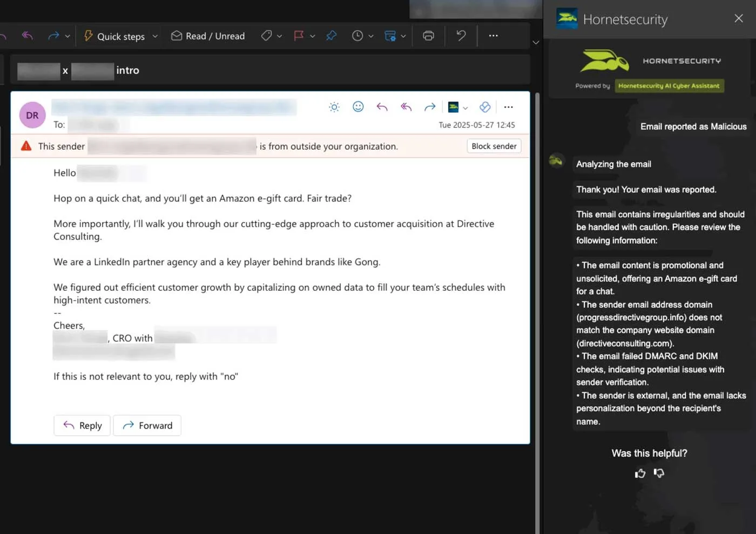Expand the flag options dropdown

tap(312, 36)
